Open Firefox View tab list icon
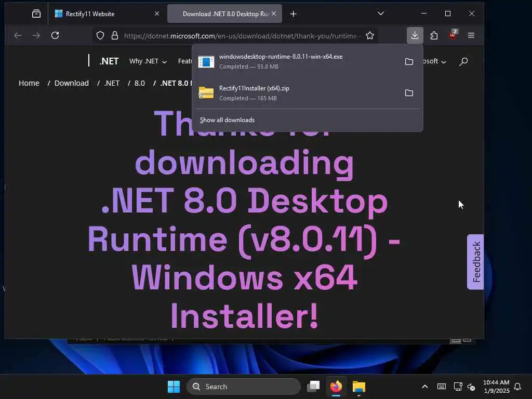 pyautogui.click(x=36, y=14)
